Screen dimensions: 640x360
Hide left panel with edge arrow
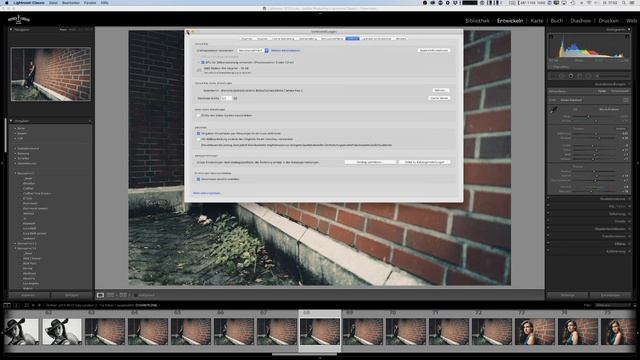pos(2,163)
